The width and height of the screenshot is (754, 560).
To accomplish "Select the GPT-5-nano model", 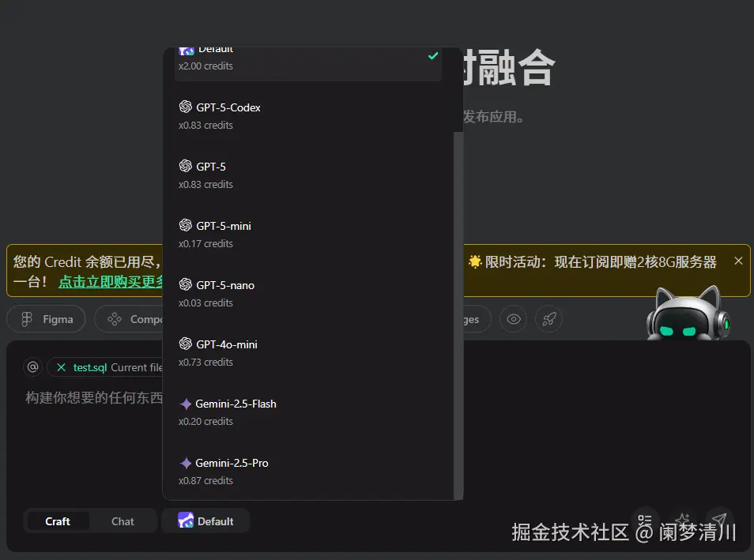I will click(x=308, y=293).
